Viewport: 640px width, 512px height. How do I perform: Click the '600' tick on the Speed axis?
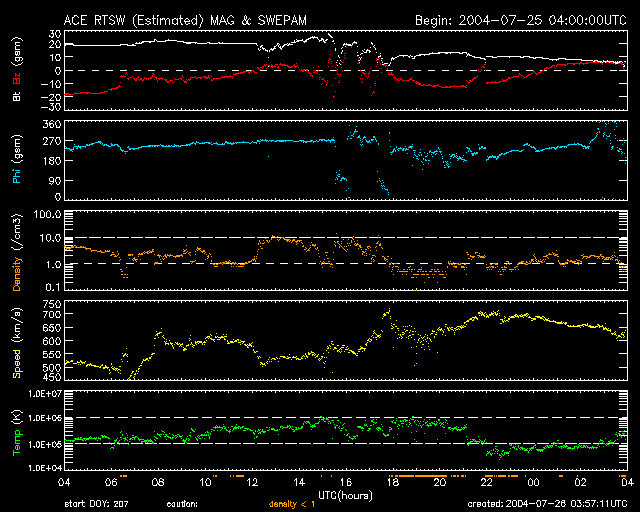tap(52, 341)
